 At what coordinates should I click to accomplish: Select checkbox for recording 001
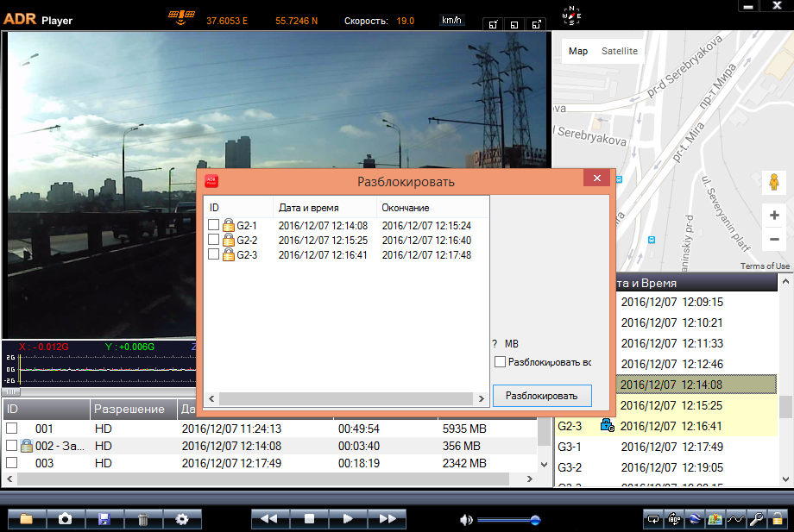pyautogui.click(x=12, y=429)
